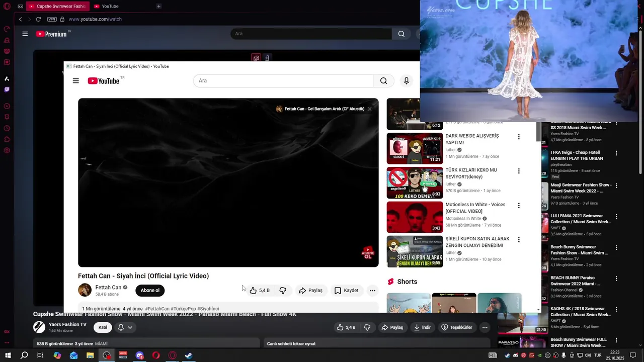Like the Fettah Can video (5,4 B)

pyautogui.click(x=260, y=290)
